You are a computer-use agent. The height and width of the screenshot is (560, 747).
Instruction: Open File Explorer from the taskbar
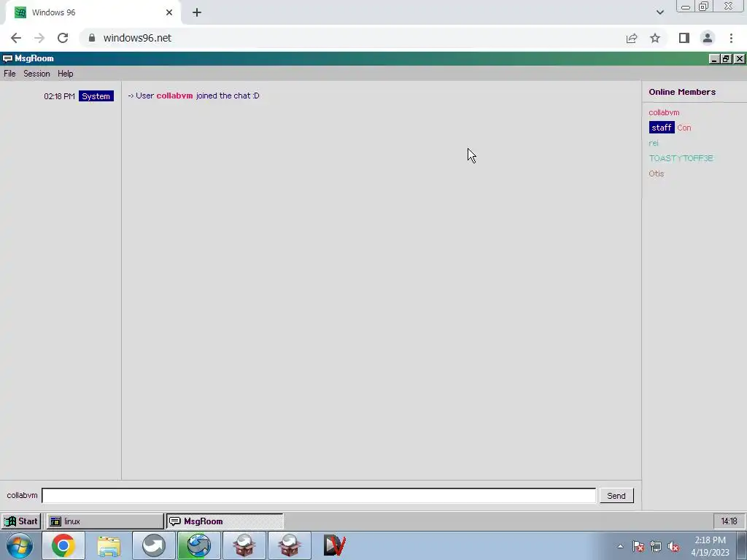[109, 545]
